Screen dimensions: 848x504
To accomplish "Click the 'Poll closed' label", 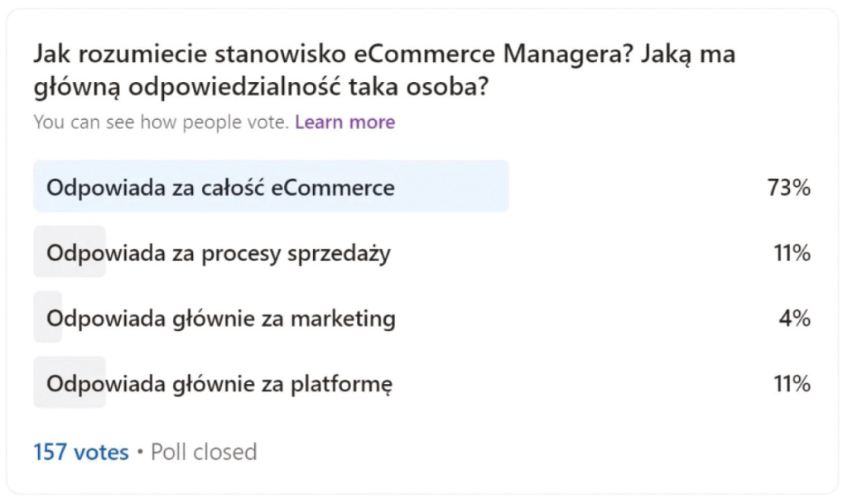I will tap(203, 452).
